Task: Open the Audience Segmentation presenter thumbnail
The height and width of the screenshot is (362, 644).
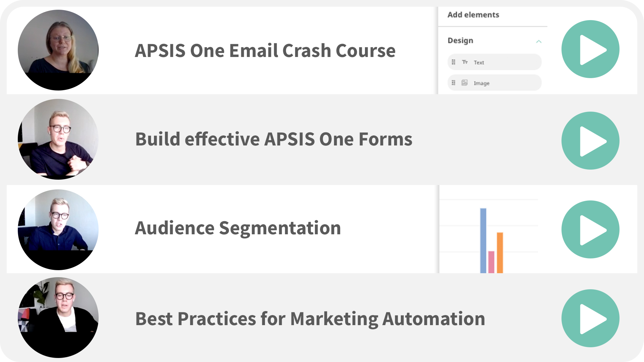Action: (x=58, y=230)
